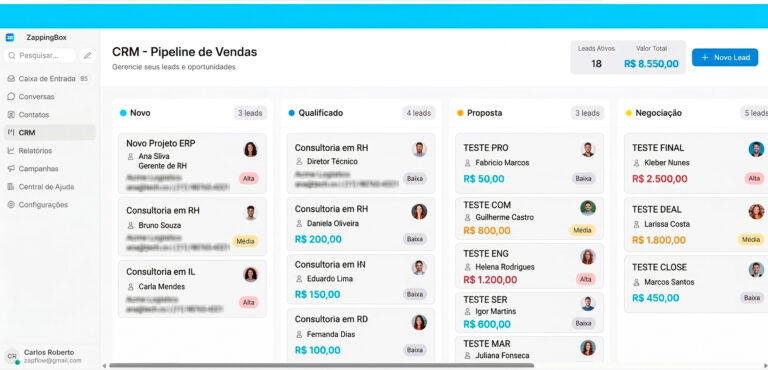Click the horizontal scrollbar at bottom

321,366
